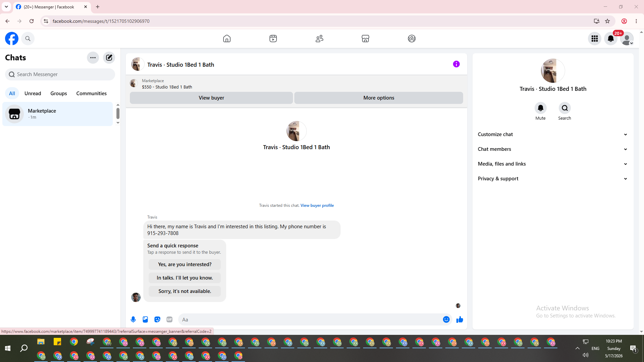644x362 pixels.
Task: Select the All chats filter tab
Action: 12,94
